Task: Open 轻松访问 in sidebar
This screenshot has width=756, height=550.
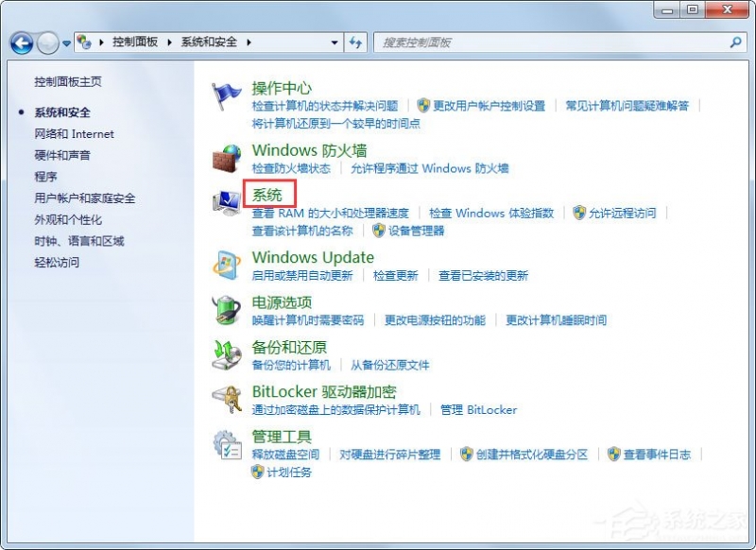Action: tap(57, 262)
